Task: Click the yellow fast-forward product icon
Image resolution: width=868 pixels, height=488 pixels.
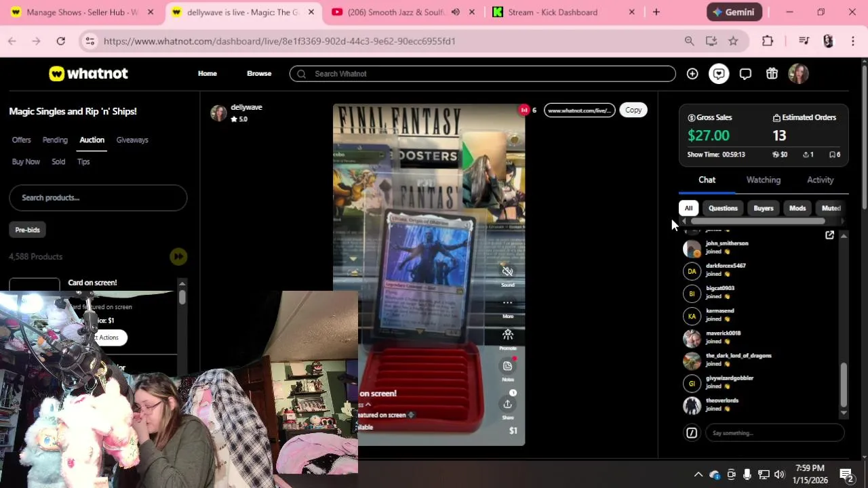Action: (178, 256)
